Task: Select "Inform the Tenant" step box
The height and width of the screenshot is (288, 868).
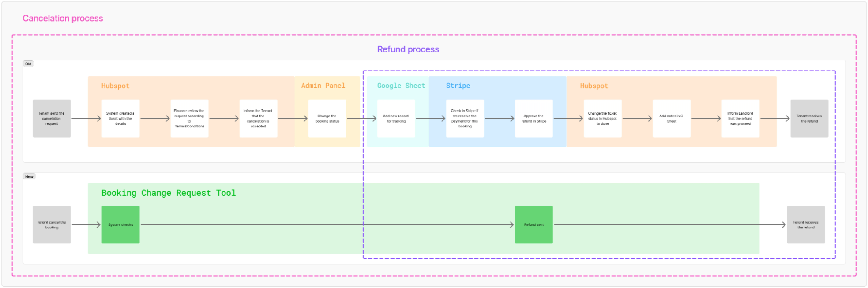Action: pyautogui.click(x=258, y=119)
